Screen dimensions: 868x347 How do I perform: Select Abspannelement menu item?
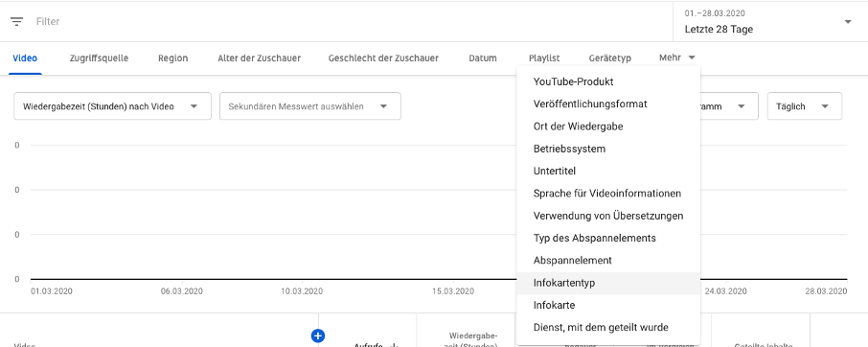click(x=607, y=260)
